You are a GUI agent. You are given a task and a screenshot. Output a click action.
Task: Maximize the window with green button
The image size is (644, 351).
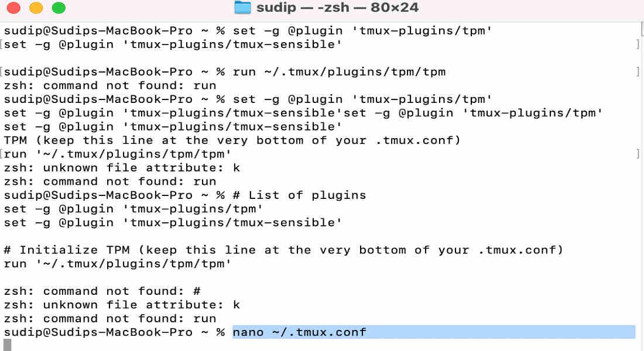point(59,8)
